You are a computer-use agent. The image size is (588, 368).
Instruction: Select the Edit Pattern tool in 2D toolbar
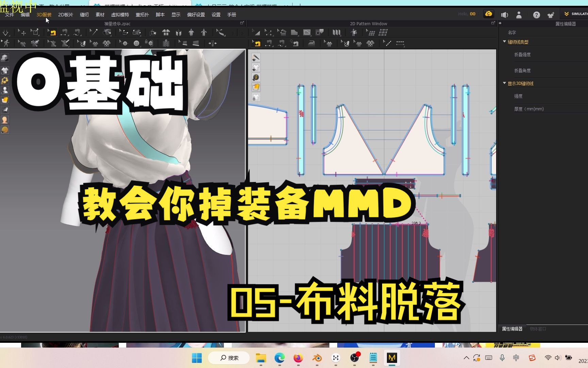[x=256, y=33]
